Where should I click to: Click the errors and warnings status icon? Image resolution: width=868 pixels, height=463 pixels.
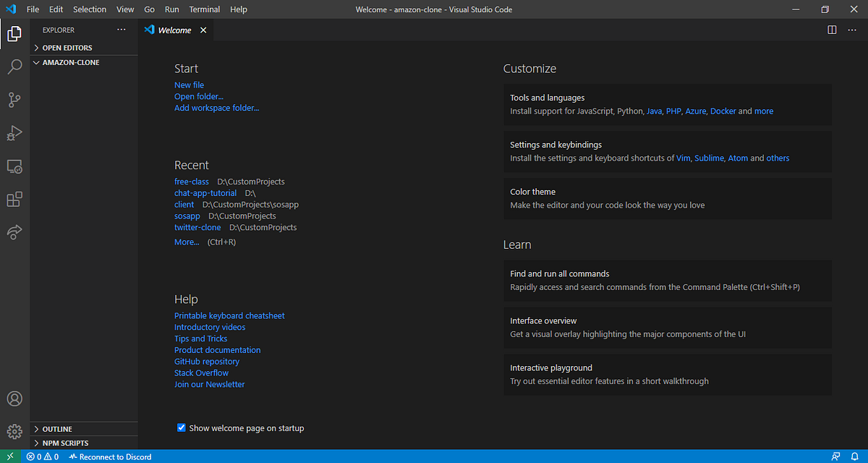point(43,456)
